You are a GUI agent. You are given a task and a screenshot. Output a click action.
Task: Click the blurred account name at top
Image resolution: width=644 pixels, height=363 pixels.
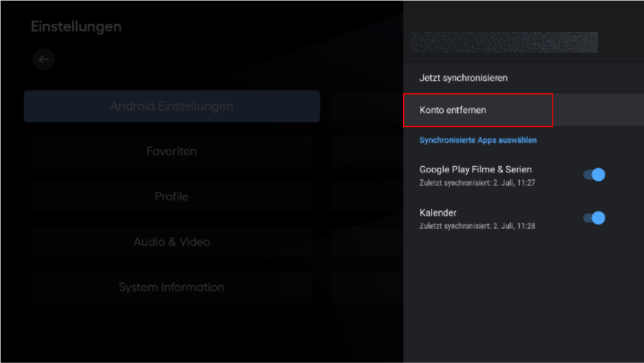point(504,42)
